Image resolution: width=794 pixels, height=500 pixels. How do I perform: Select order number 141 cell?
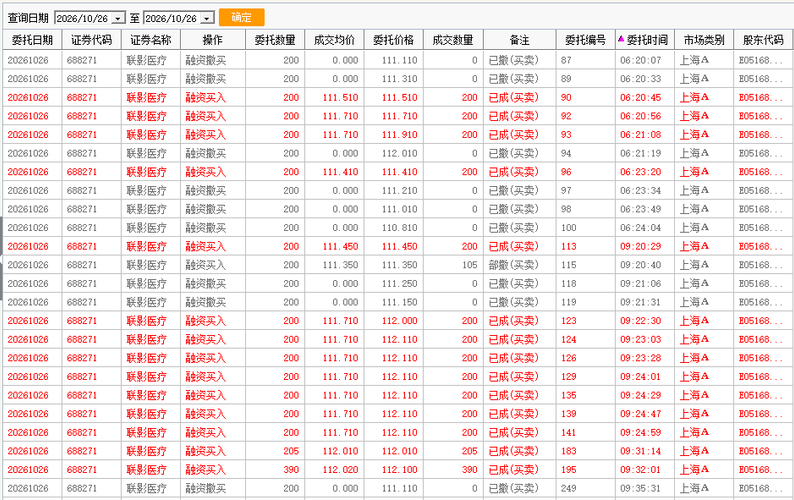pos(586,433)
